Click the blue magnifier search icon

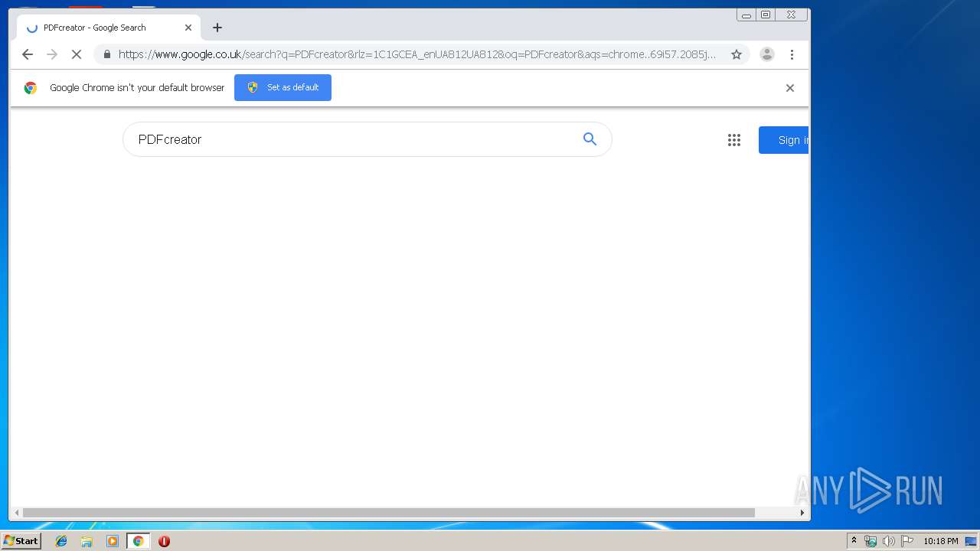pos(590,139)
